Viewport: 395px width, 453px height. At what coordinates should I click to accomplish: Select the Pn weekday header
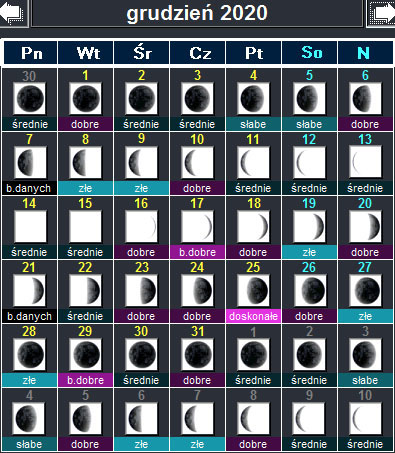click(30, 53)
